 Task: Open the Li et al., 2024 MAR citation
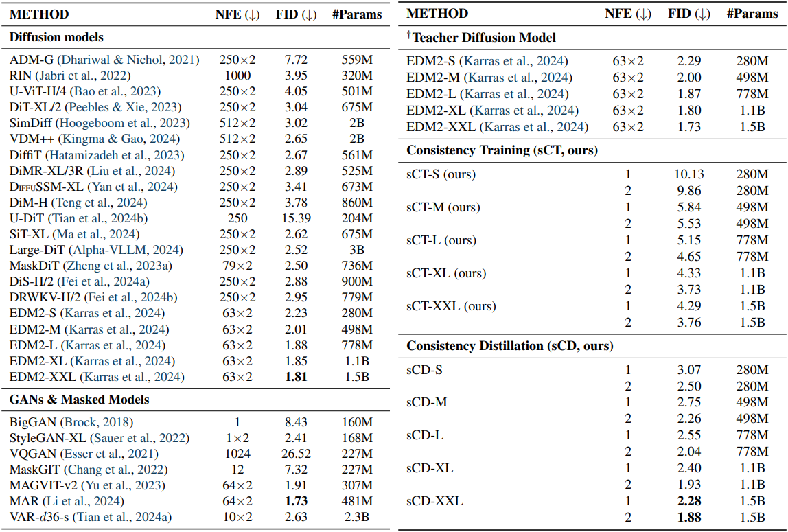point(77,501)
